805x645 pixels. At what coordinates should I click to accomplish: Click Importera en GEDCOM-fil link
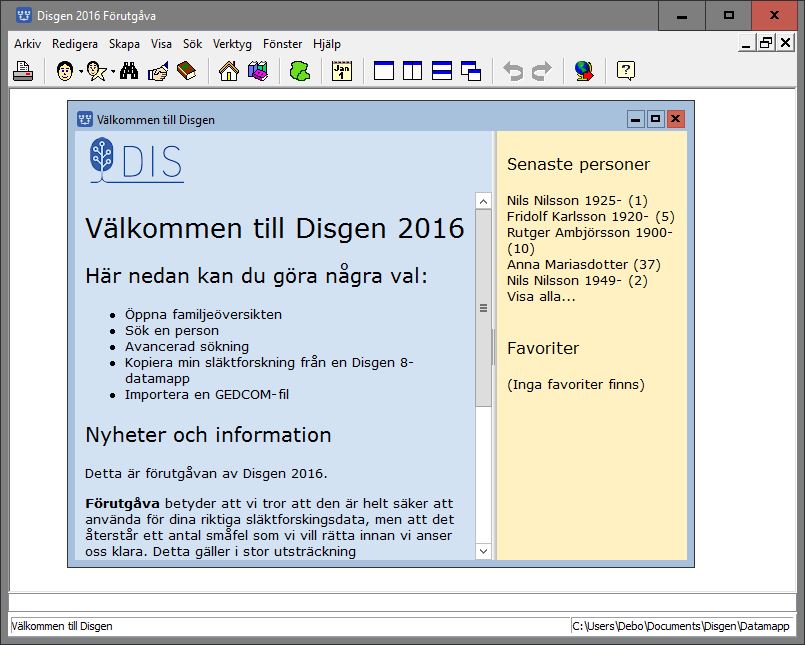click(207, 394)
